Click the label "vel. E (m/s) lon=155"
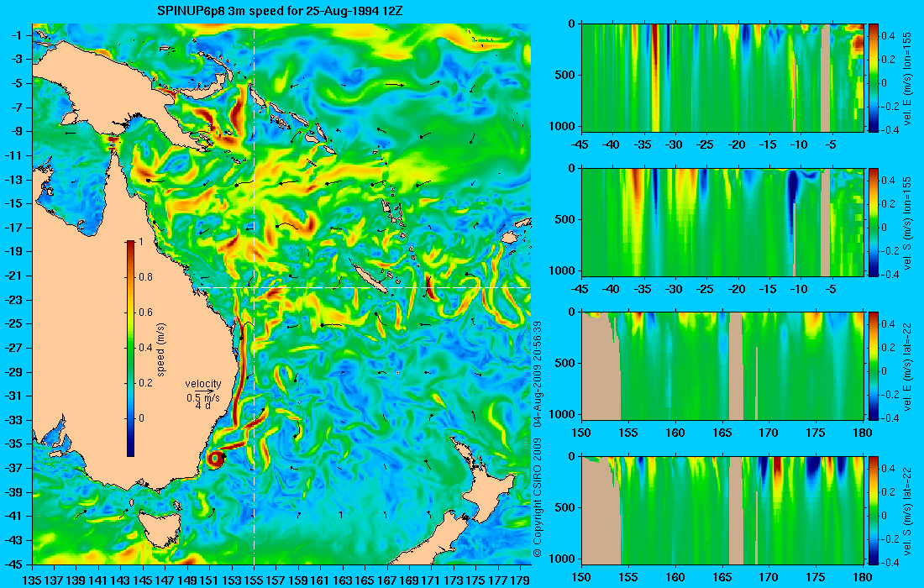The width and height of the screenshot is (924, 588). point(907,78)
